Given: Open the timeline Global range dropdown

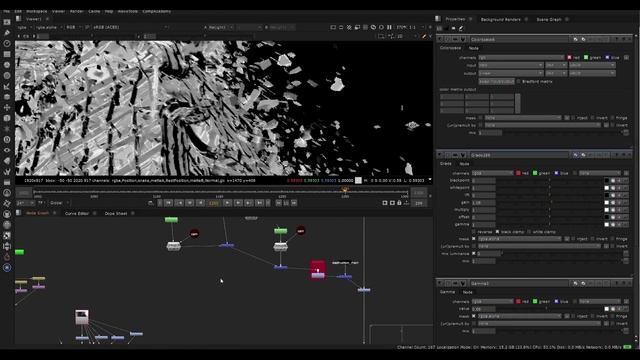Looking at the screenshot, I should coord(60,203).
